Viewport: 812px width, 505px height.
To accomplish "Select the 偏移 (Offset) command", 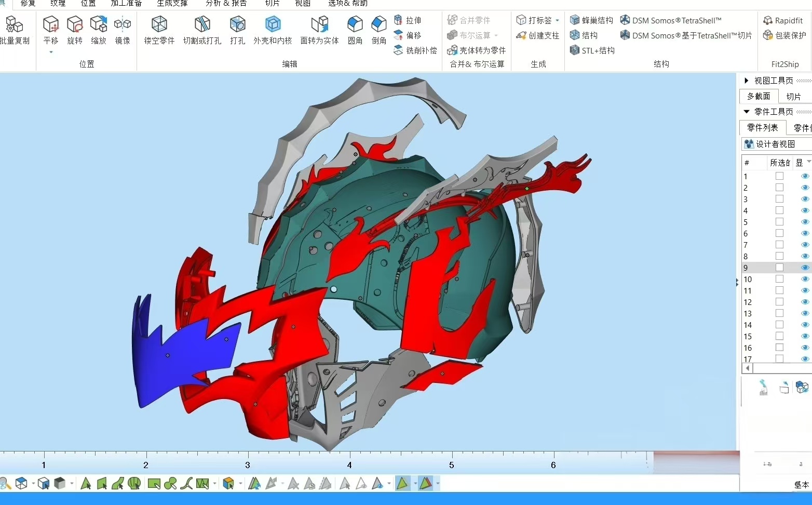I will point(408,35).
